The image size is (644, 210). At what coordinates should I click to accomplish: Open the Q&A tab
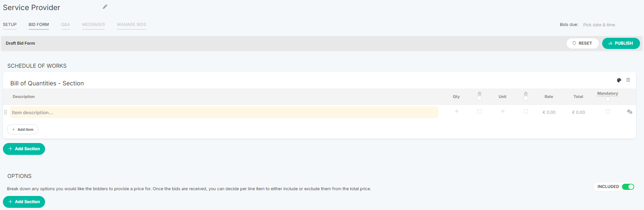65,24
